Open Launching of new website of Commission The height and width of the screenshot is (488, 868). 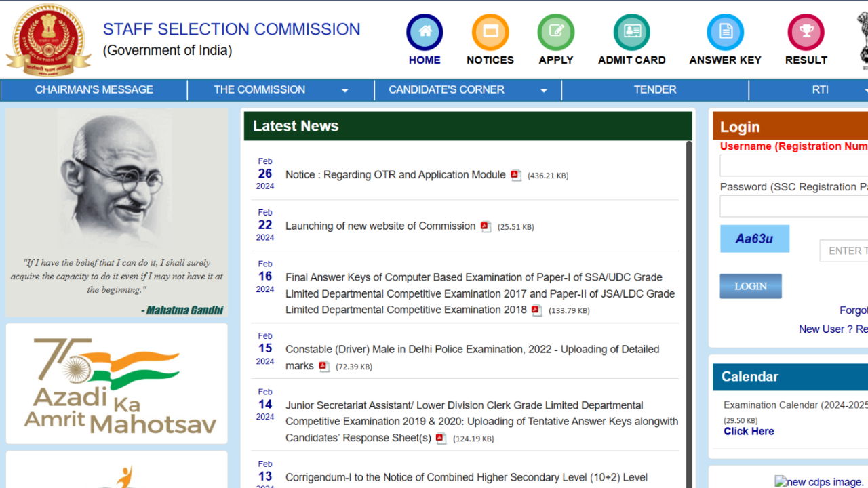(x=380, y=226)
